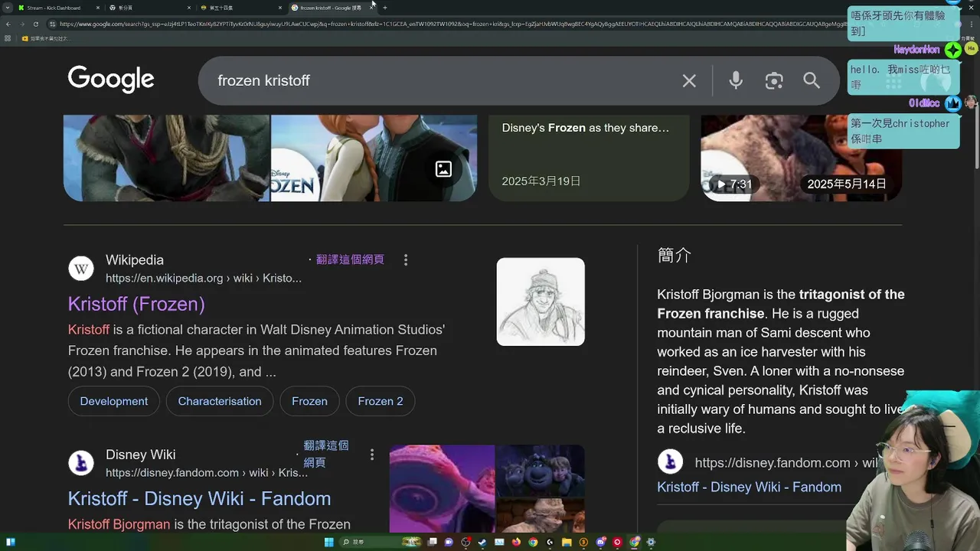The height and width of the screenshot is (551, 980).
Task: Open more options for Wikipedia result
Action: (406, 259)
